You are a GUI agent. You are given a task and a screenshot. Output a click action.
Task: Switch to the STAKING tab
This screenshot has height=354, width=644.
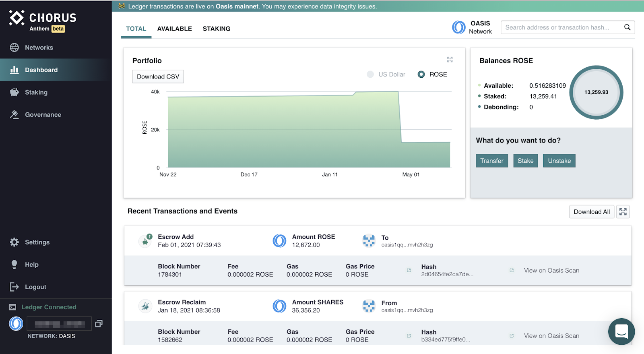217,29
